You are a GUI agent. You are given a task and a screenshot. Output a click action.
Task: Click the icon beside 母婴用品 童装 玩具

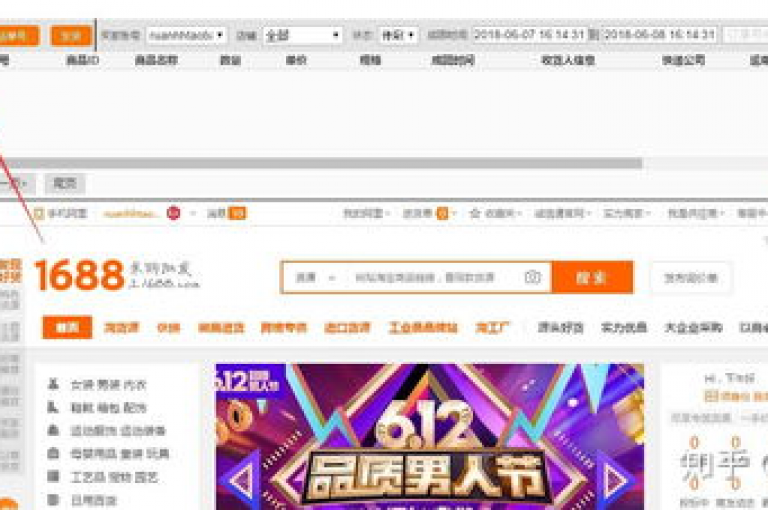click(x=53, y=453)
